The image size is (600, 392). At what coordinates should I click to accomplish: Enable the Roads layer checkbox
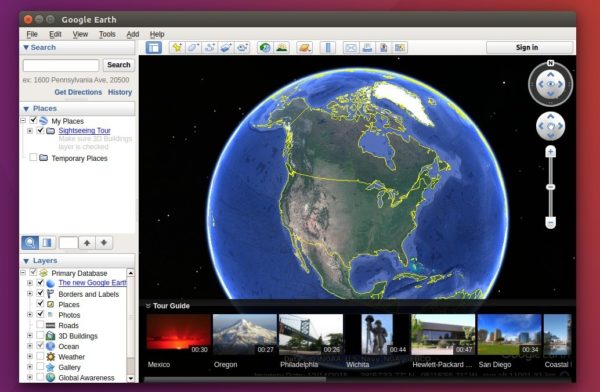click(x=40, y=325)
